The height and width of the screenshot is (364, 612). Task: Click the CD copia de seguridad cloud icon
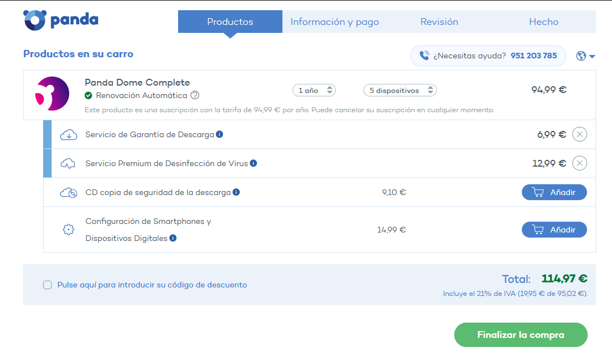point(68,193)
